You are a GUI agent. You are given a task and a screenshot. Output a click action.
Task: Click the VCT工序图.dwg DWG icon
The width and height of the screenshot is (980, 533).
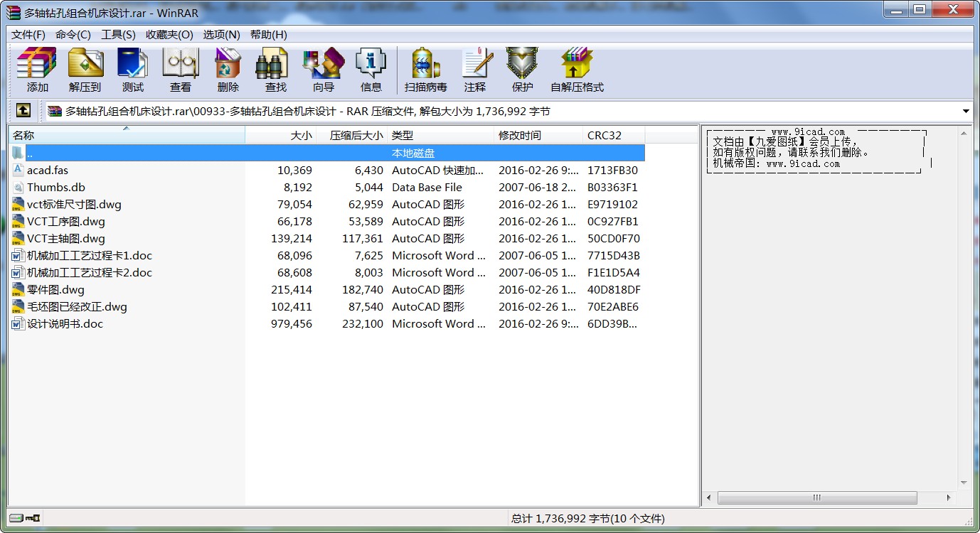click(x=18, y=221)
